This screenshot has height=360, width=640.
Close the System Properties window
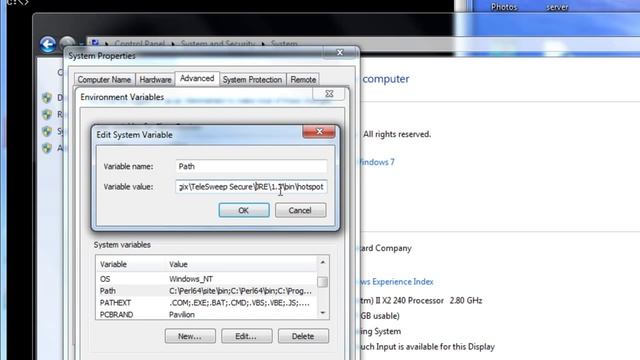340,52
